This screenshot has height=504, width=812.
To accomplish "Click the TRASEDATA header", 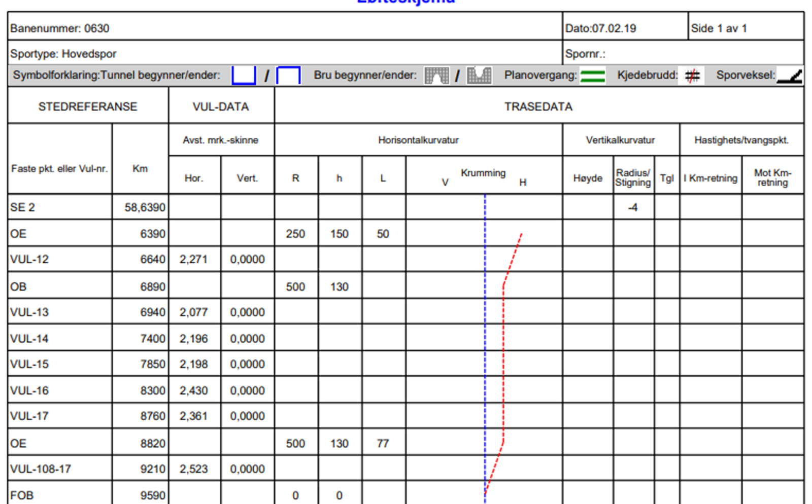I will point(538,106).
